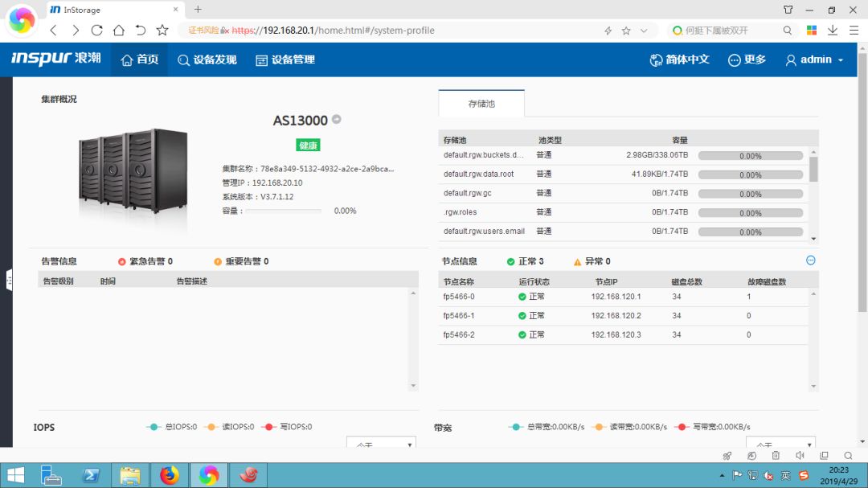The height and width of the screenshot is (488, 868).
Task: Click edit icon next to AS13000
Action: (337, 119)
